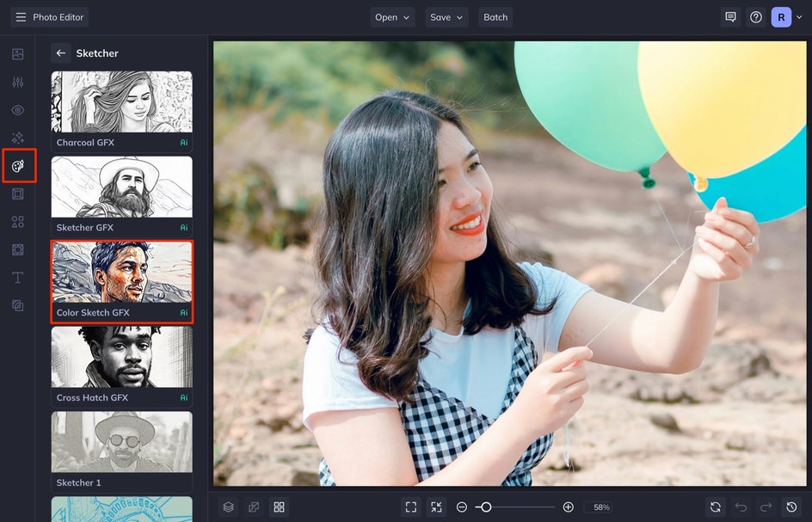This screenshot has height=522, width=812.
Task: Open the Textures sidebar icon
Action: (x=17, y=305)
